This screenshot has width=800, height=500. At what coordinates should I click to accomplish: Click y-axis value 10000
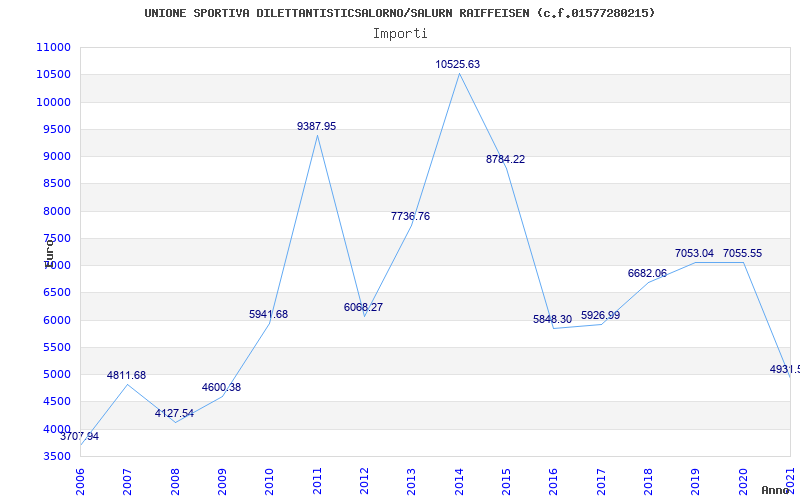(53, 102)
